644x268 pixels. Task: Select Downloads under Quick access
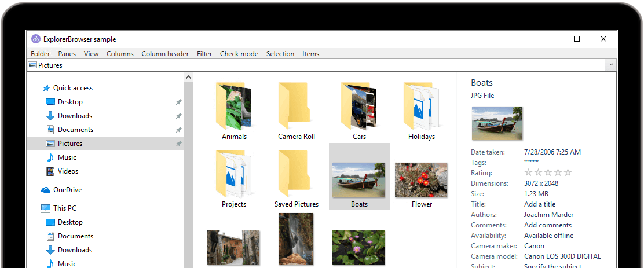click(75, 116)
